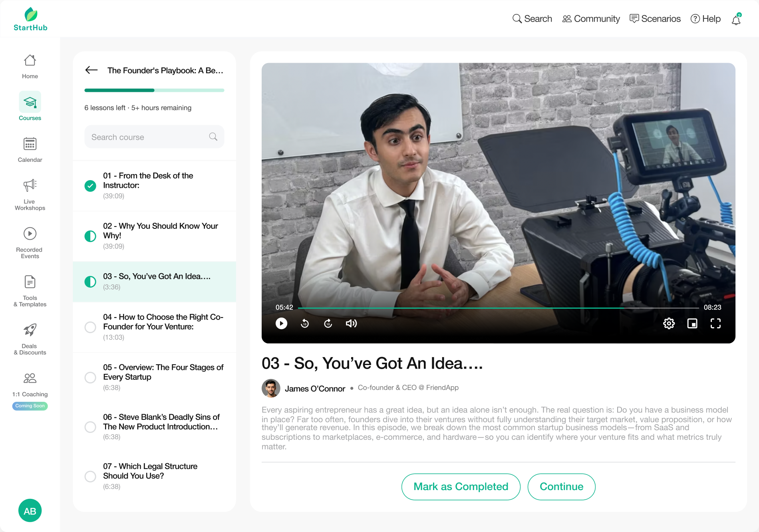Select the completion circle for lesson 07
The image size is (759, 532).
(x=90, y=476)
